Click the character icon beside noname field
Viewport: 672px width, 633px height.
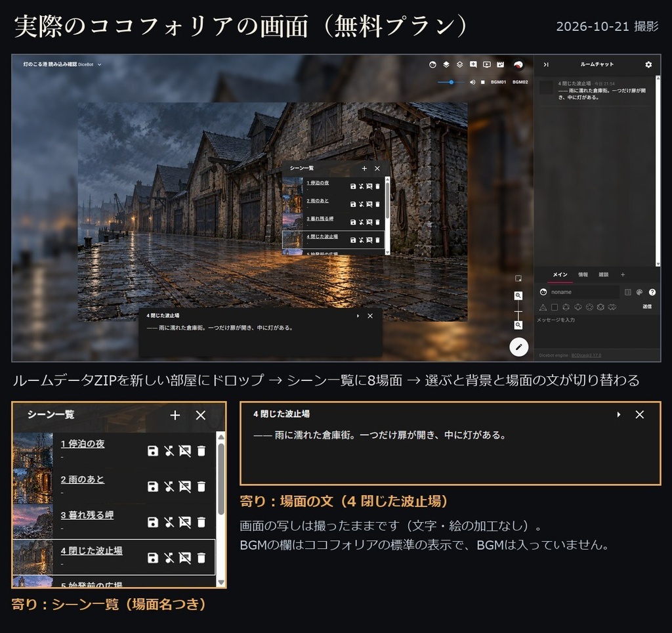(543, 292)
